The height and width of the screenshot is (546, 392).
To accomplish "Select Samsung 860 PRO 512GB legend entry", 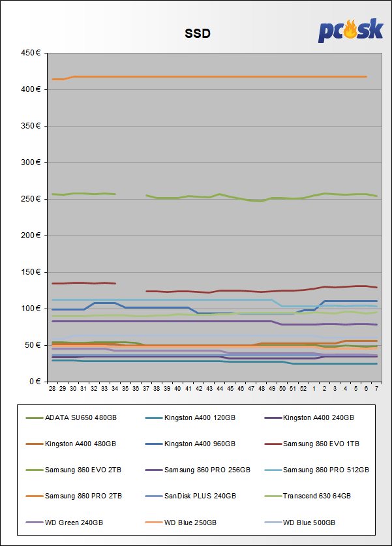I will [x=317, y=470].
